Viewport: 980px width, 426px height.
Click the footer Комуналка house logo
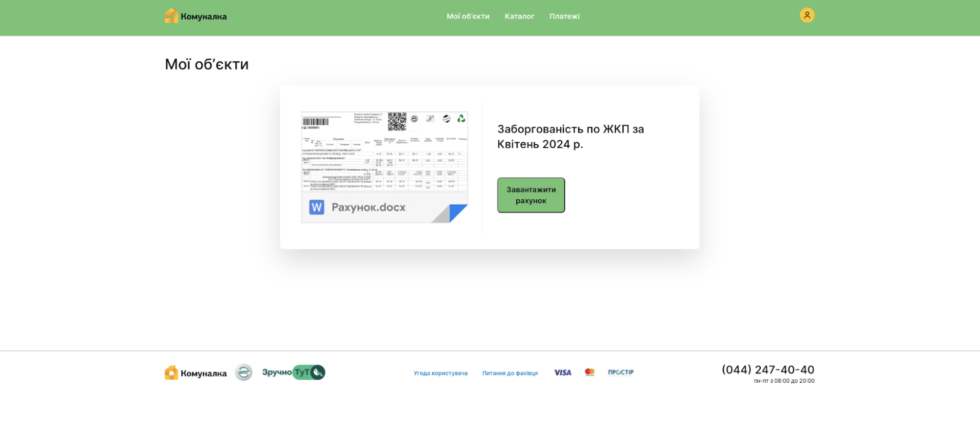coord(171,373)
